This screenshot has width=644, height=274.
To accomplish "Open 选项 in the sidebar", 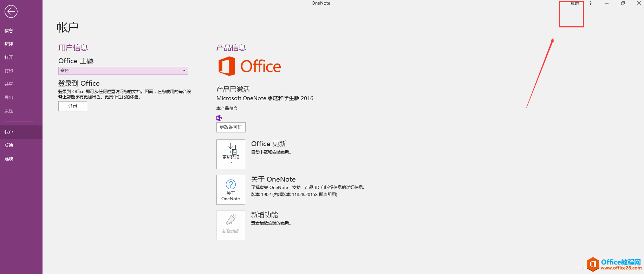I will tap(21, 158).
